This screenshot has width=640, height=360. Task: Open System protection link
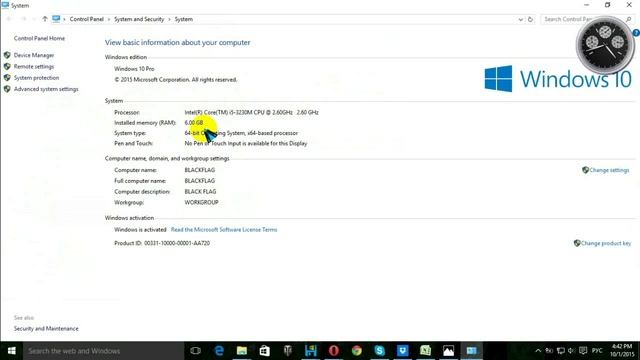(36, 78)
